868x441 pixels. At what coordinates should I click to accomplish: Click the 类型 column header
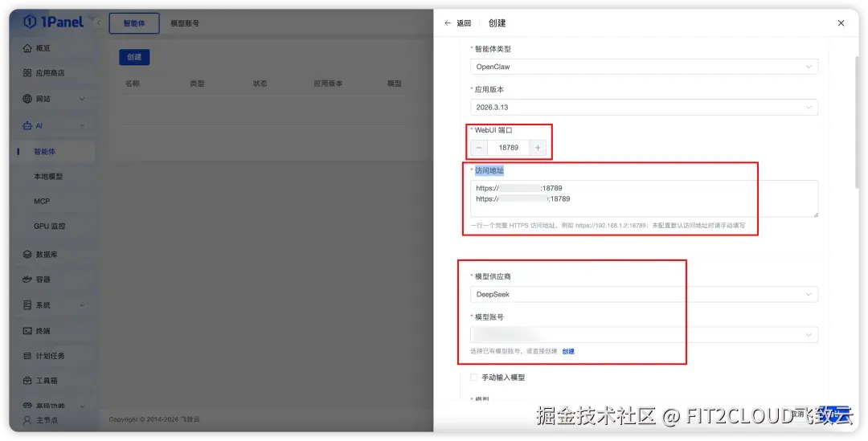point(197,84)
